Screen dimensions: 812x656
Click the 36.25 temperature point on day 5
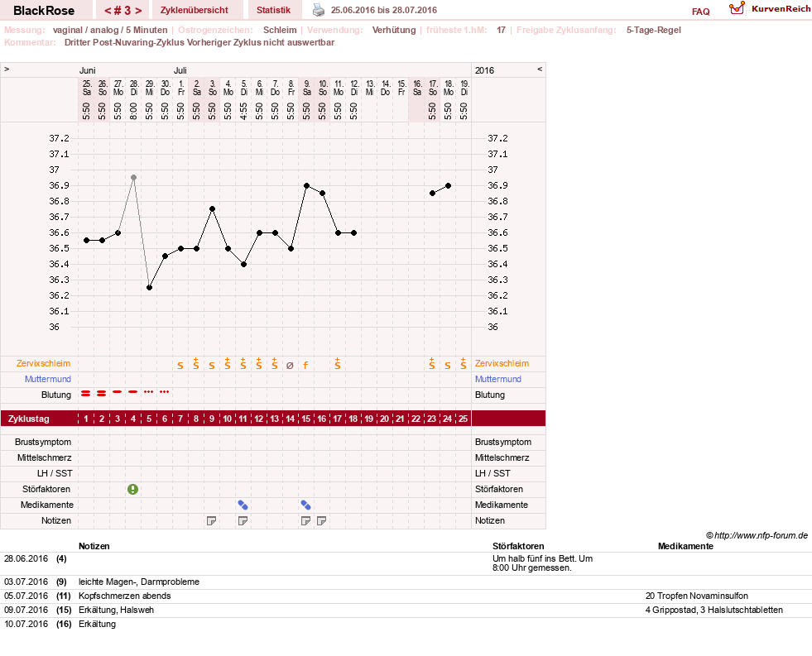pyautogui.click(x=149, y=288)
